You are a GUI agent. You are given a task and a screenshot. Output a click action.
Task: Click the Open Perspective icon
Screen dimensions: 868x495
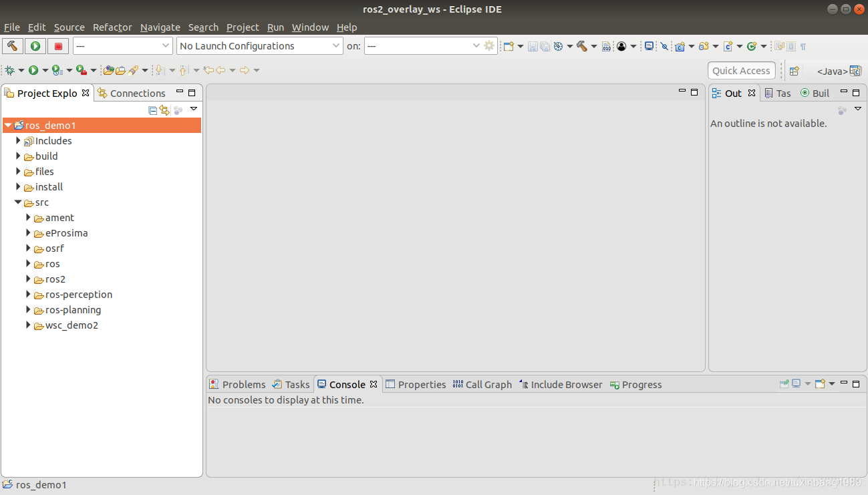click(794, 71)
